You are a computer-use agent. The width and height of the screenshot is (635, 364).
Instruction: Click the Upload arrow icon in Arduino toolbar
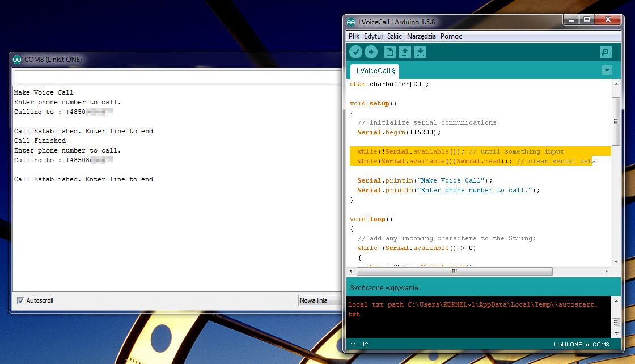(371, 52)
